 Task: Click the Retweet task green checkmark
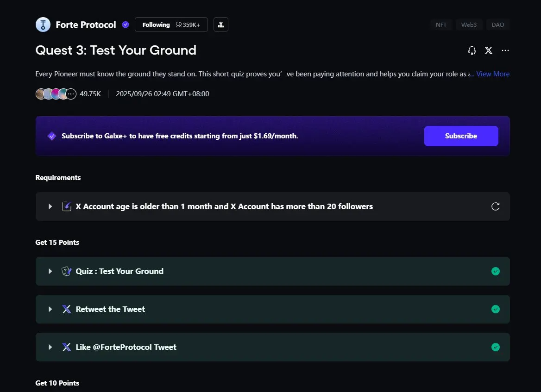coord(496,309)
